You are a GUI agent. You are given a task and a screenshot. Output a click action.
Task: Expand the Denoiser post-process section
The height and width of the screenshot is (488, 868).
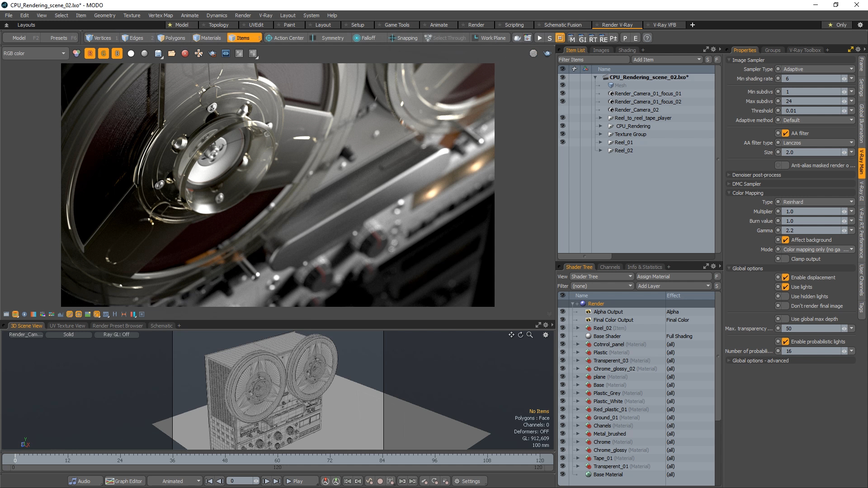pyautogui.click(x=756, y=175)
